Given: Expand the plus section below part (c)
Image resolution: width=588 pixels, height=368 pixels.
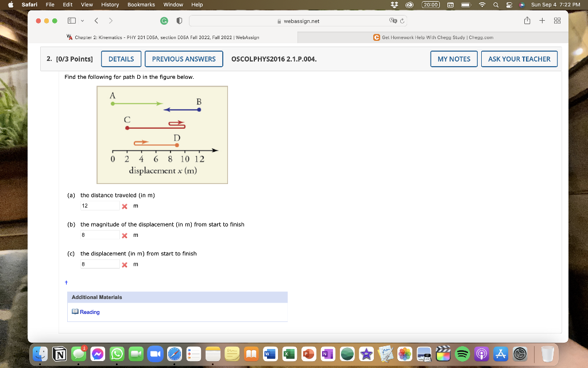Looking at the screenshot, I should point(65,282).
